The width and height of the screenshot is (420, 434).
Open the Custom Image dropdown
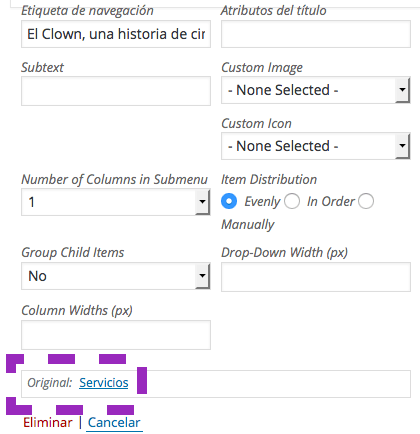click(x=315, y=90)
